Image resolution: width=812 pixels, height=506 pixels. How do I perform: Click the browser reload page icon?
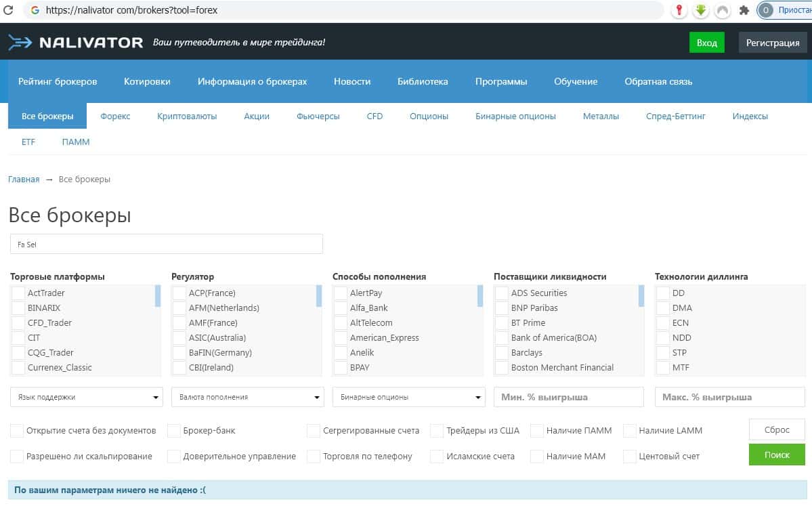(x=9, y=10)
